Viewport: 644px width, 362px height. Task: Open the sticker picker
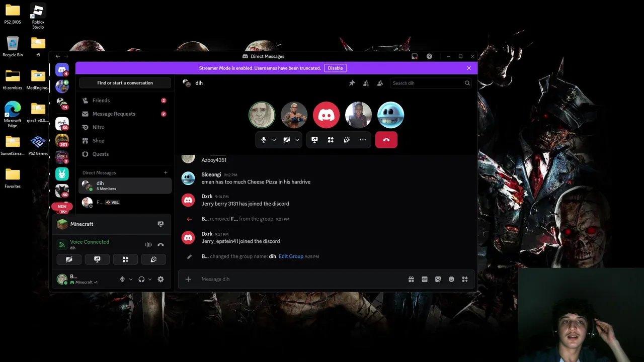438,279
